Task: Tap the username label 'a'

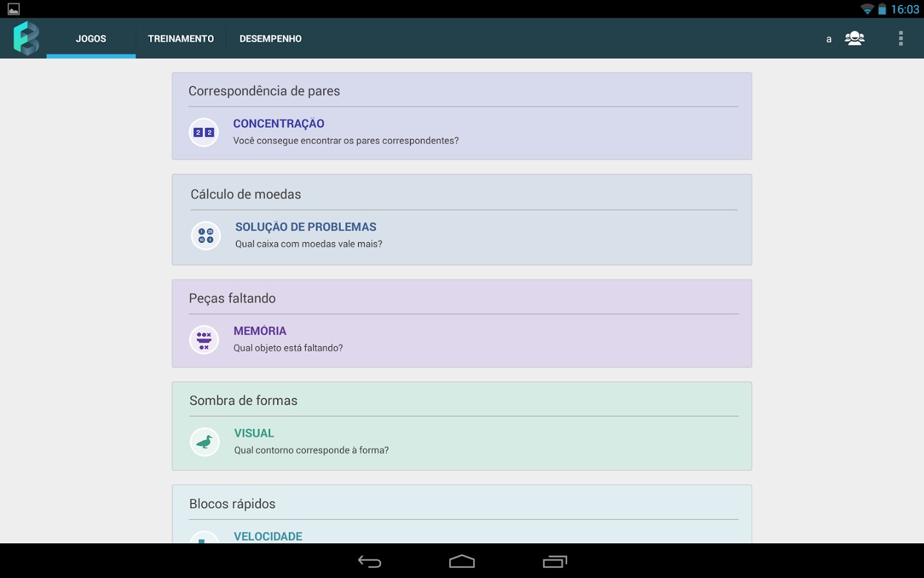Action: (x=828, y=39)
